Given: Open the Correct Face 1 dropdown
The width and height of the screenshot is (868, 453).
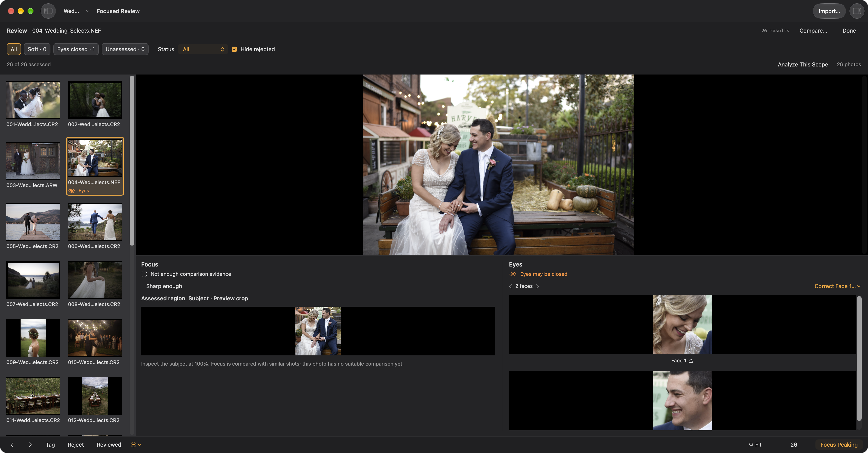Looking at the screenshot, I should 837,286.
